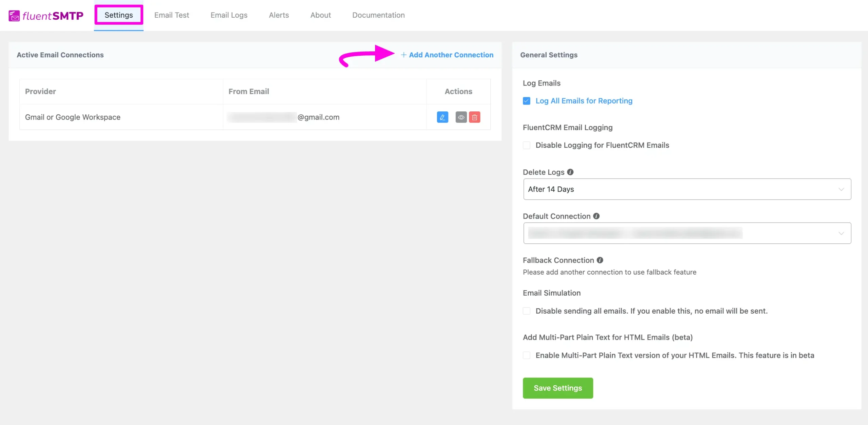Click the edit icon for Gmail connection
Image resolution: width=868 pixels, height=425 pixels.
[x=443, y=116]
